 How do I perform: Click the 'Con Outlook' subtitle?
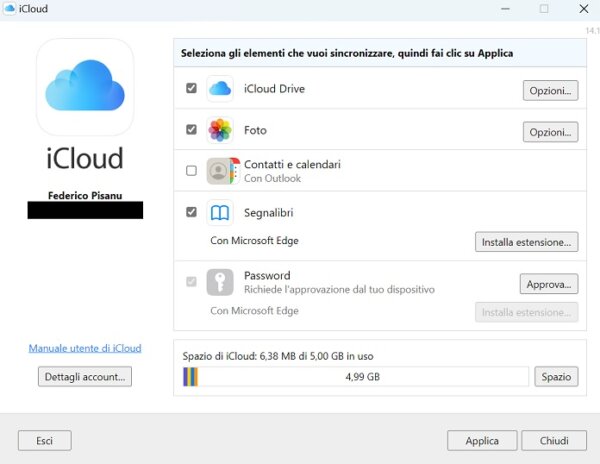[272, 178]
